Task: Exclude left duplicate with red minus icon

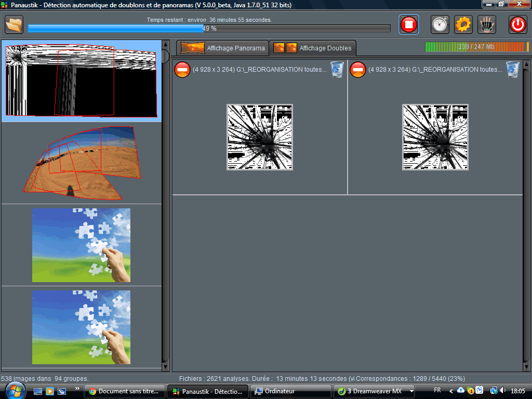Action: tap(182, 69)
